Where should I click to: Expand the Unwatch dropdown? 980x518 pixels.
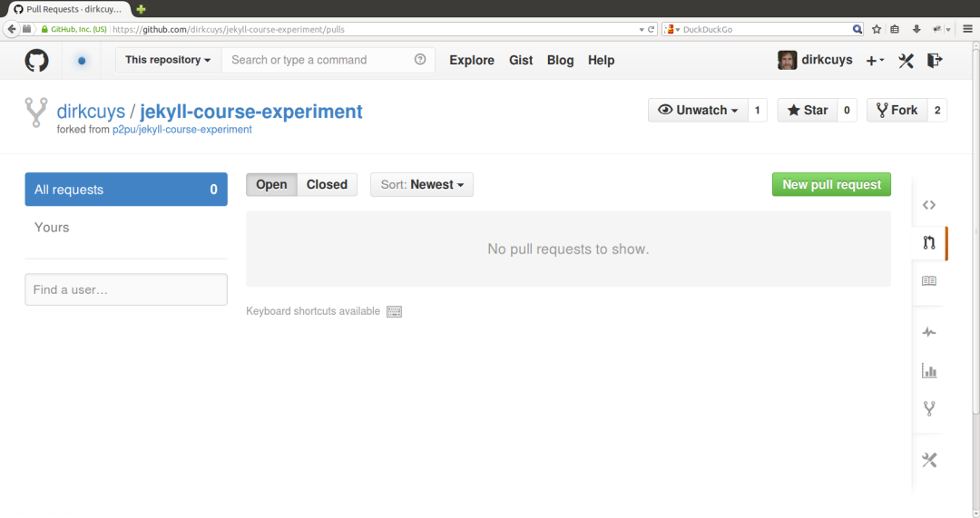[698, 110]
